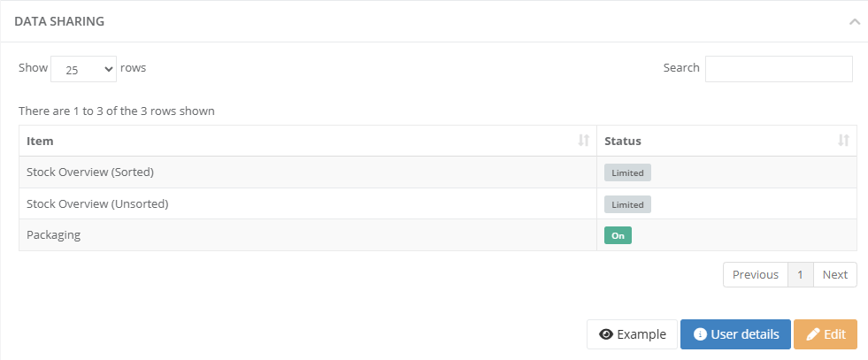The height and width of the screenshot is (360, 868).
Task: Click Limited badge for Stock Overview (Sorted)
Action: [627, 172]
